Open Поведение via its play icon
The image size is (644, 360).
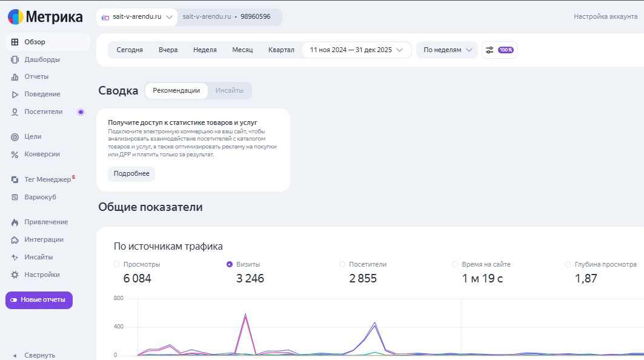coord(15,95)
